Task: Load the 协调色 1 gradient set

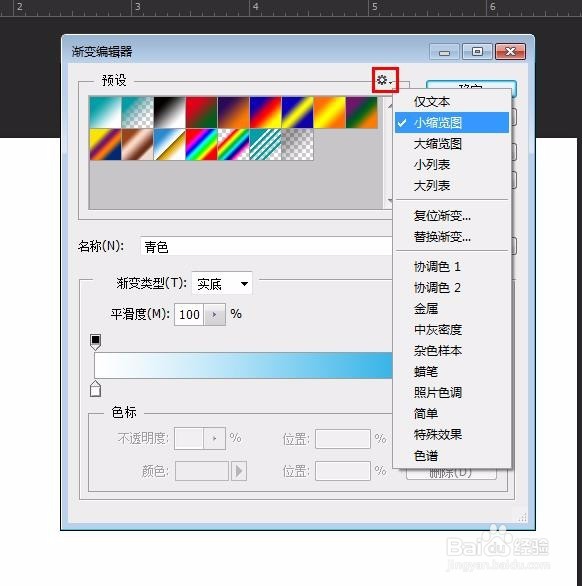Action: point(452,266)
